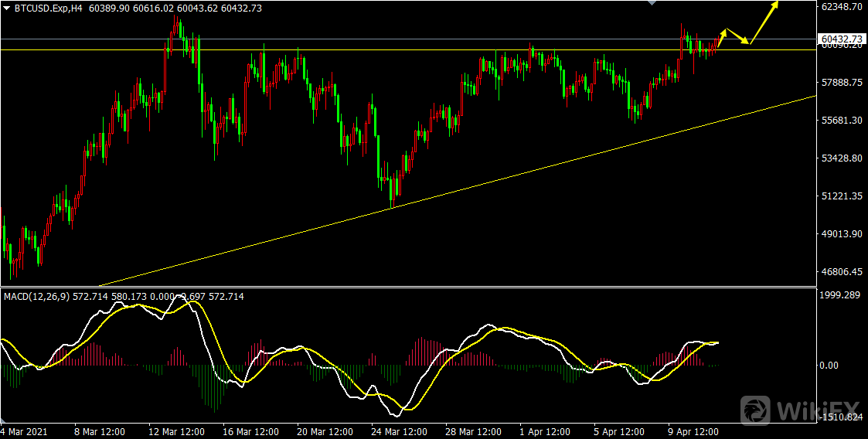This screenshot has width=868, height=439.
Task: Click the 46806.45 price axis label
Action: (842, 272)
